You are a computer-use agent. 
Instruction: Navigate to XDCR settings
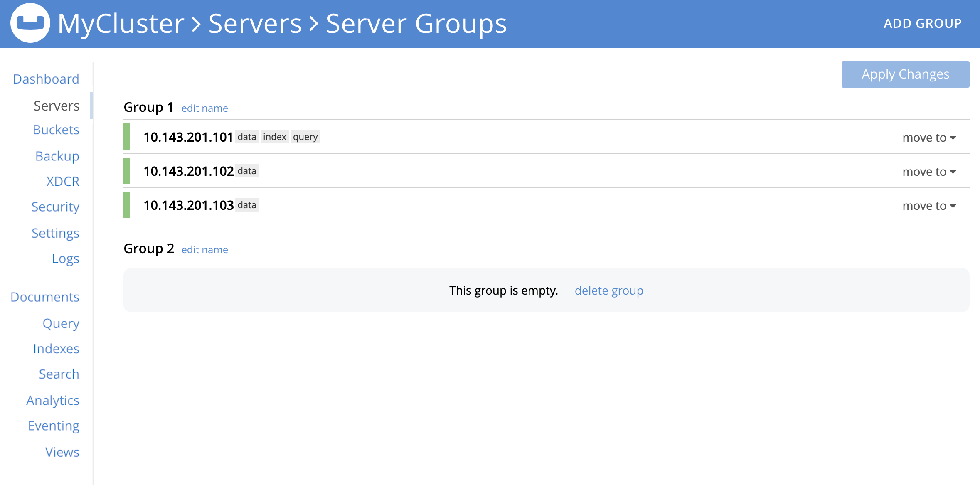click(62, 181)
